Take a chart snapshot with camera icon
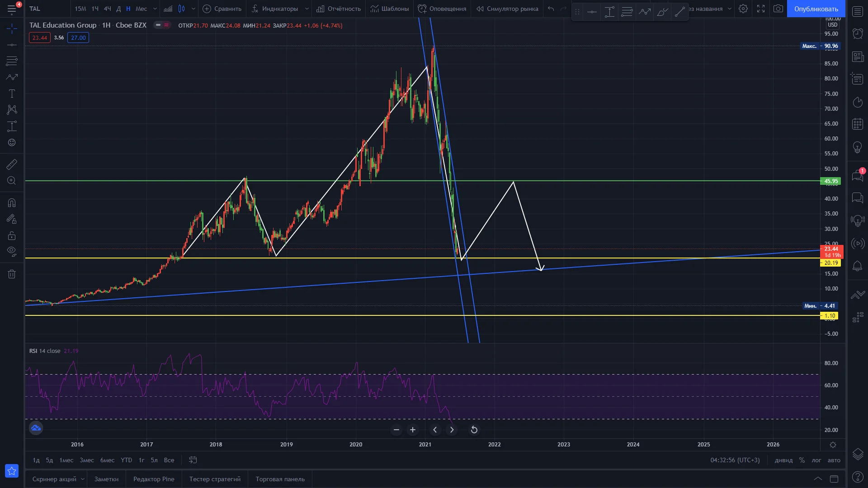This screenshot has height=488, width=868. coord(778,9)
